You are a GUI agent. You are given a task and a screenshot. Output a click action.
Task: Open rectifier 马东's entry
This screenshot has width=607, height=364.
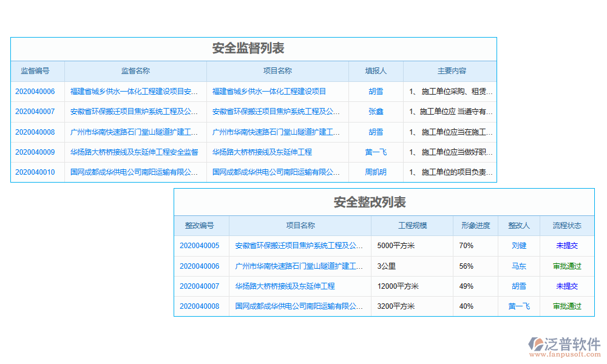(x=519, y=266)
